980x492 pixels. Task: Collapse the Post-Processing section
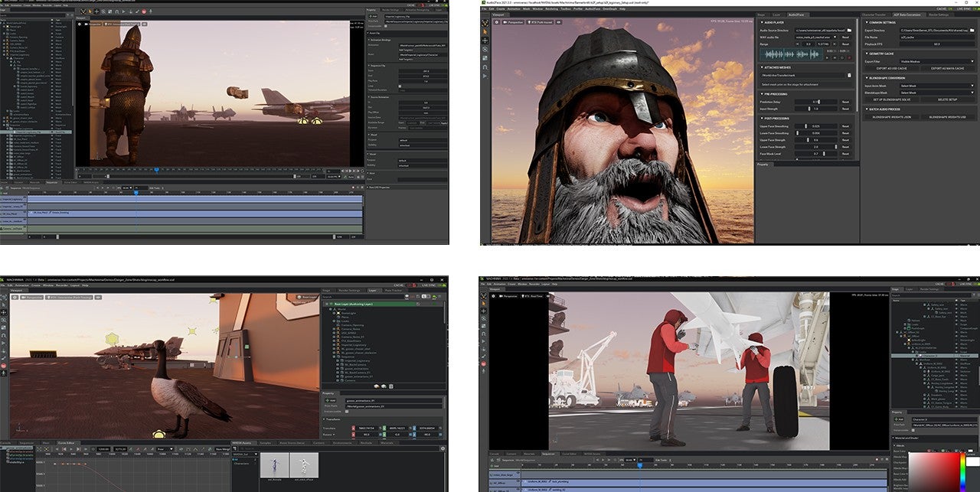(x=763, y=119)
